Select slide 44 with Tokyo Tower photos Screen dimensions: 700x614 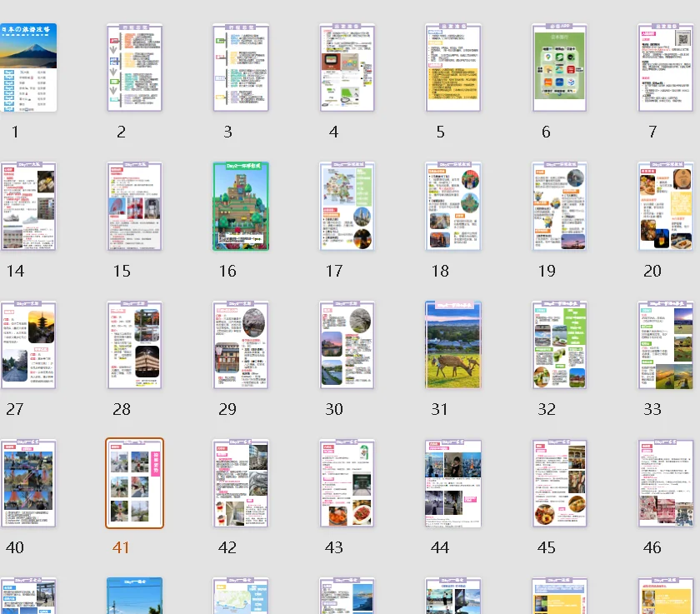[453, 483]
